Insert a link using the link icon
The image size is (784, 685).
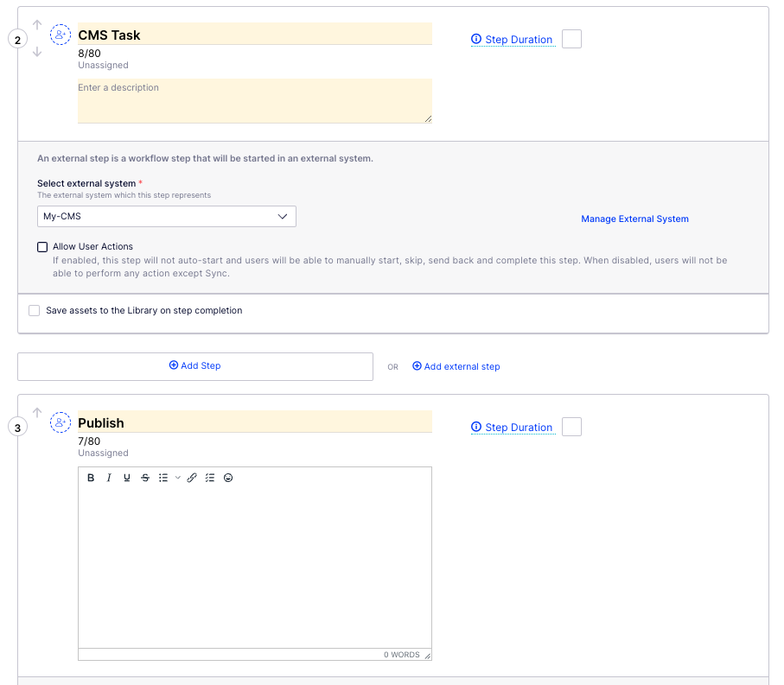coord(192,478)
